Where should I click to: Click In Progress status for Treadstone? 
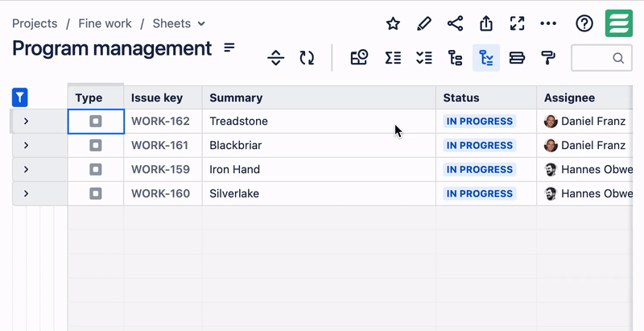coord(479,121)
